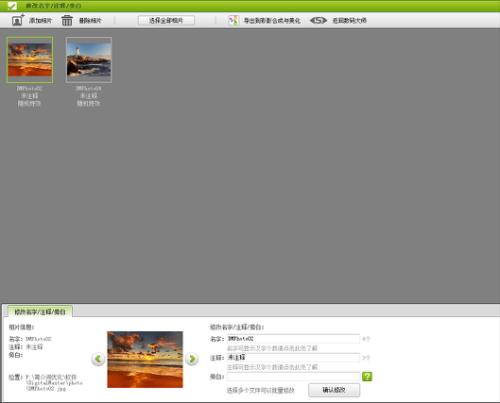The image size is (500, 403).
Task: Click the 相片信息 heading
Action: (21, 327)
